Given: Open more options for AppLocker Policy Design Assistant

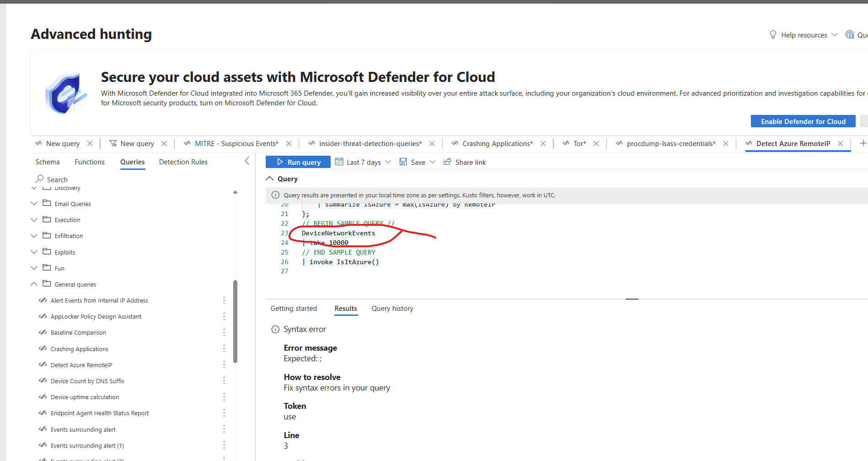Looking at the screenshot, I should click(224, 316).
